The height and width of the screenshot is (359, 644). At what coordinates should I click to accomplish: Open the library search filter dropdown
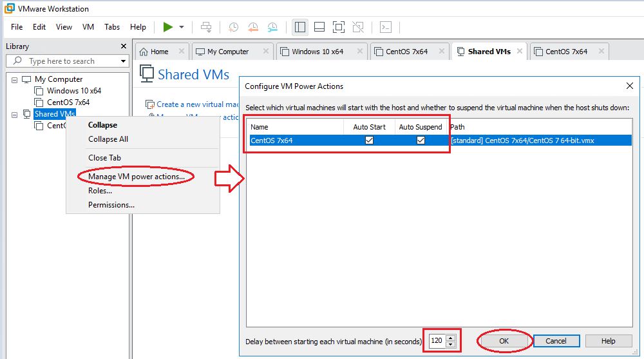[x=123, y=61]
